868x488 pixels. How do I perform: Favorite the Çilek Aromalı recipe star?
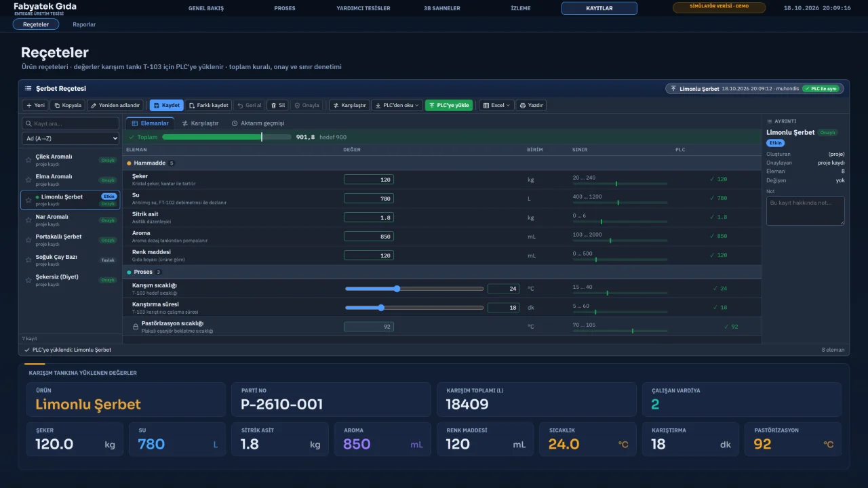(28, 160)
